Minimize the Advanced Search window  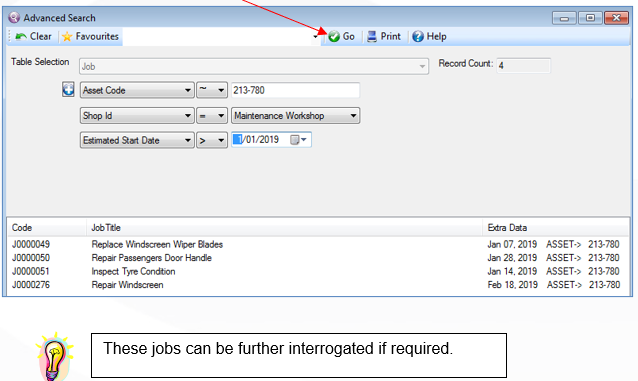(564, 18)
